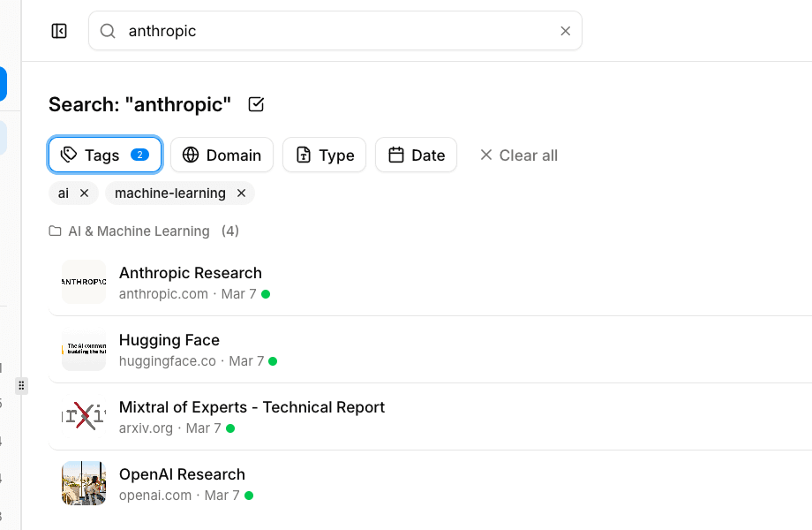Toggle the select-mode checkbox icon beside search title
812x530 pixels.
click(256, 104)
